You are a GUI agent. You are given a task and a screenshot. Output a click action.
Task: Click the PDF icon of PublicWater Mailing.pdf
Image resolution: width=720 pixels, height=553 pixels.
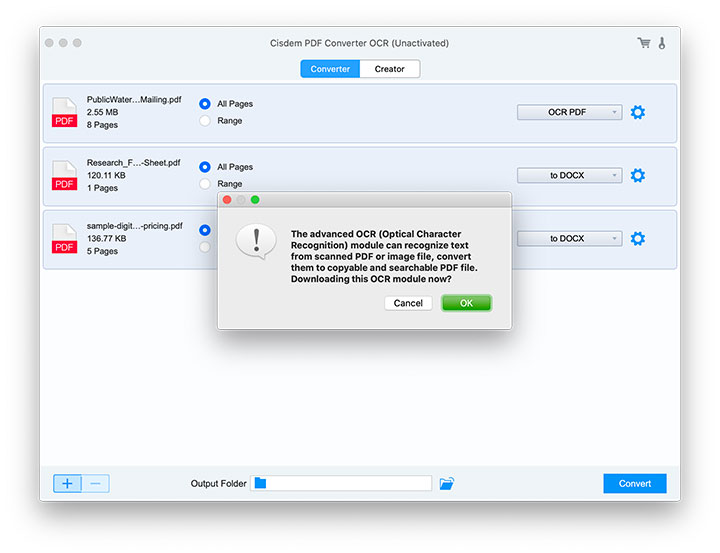[64, 113]
